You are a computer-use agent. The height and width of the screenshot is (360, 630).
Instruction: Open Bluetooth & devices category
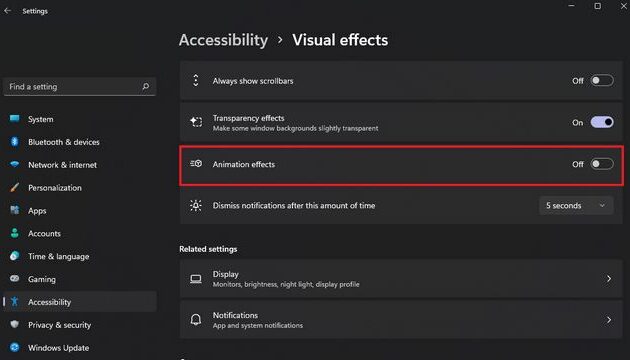click(80, 142)
